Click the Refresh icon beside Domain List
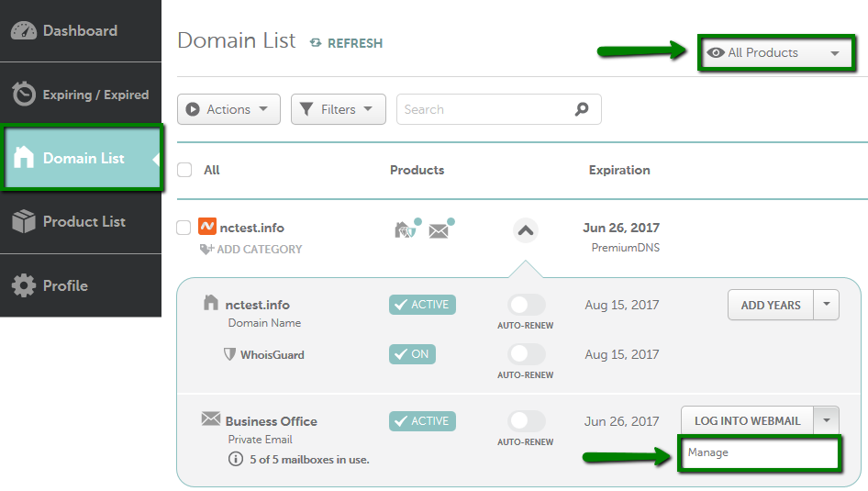The width and height of the screenshot is (868, 491). (316, 42)
